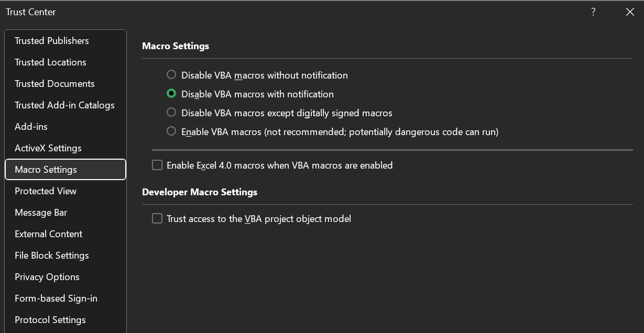Select the Macro Settings category
The image size is (644, 333).
pos(46,170)
